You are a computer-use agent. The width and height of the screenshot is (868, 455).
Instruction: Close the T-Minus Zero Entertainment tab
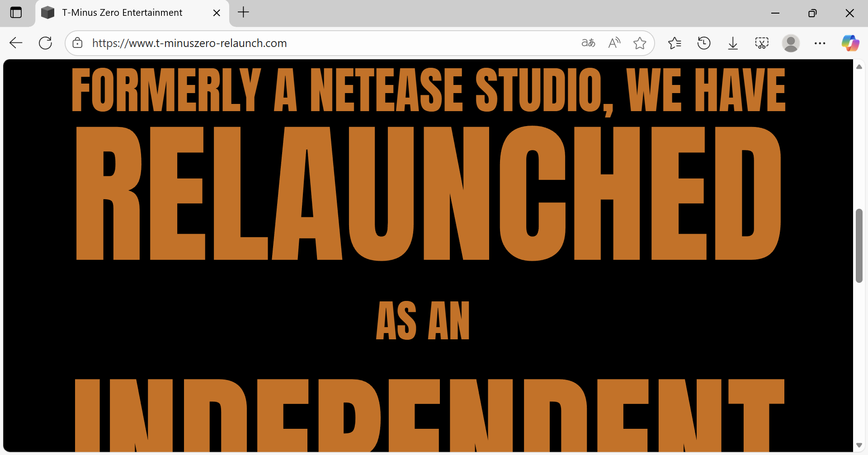[x=217, y=13]
